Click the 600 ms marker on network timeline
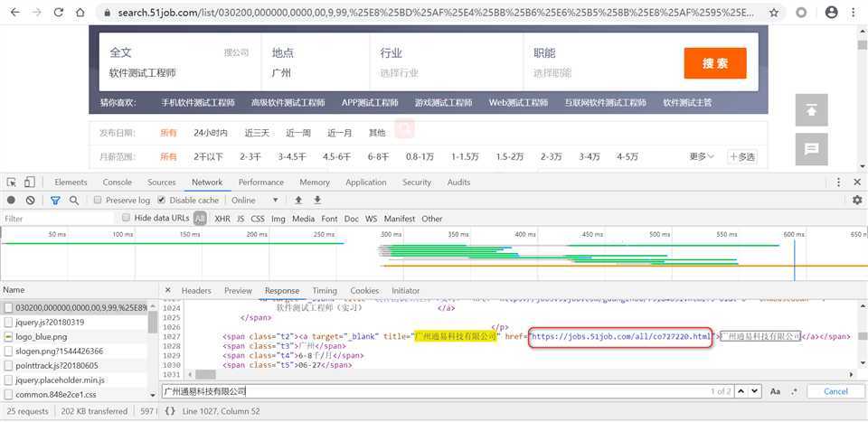This screenshot has width=868, height=422. pyautogui.click(x=794, y=235)
